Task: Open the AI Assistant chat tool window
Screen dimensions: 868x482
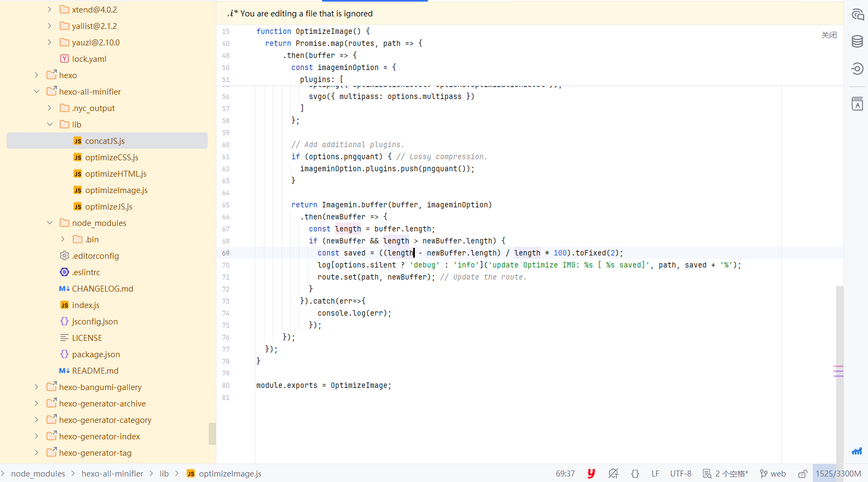Action: 857,15
